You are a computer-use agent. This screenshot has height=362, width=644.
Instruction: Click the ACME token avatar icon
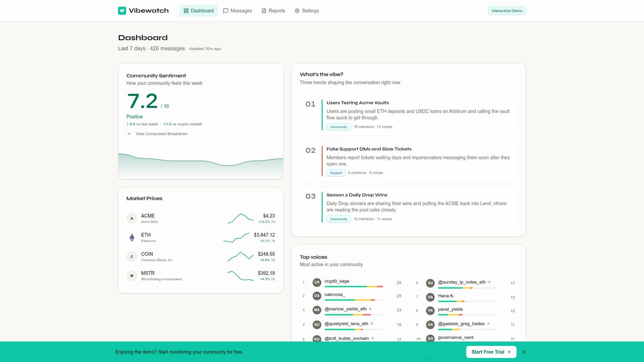point(132,218)
